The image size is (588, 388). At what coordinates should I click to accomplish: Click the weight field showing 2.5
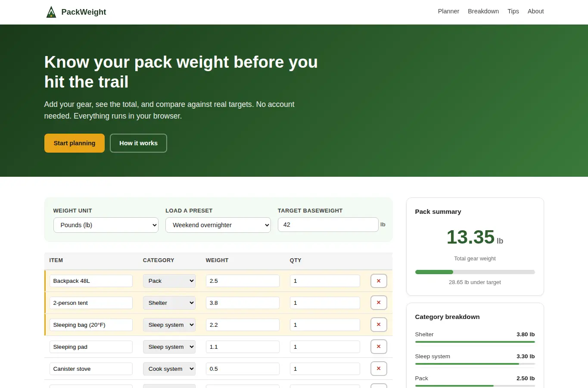pyautogui.click(x=243, y=281)
